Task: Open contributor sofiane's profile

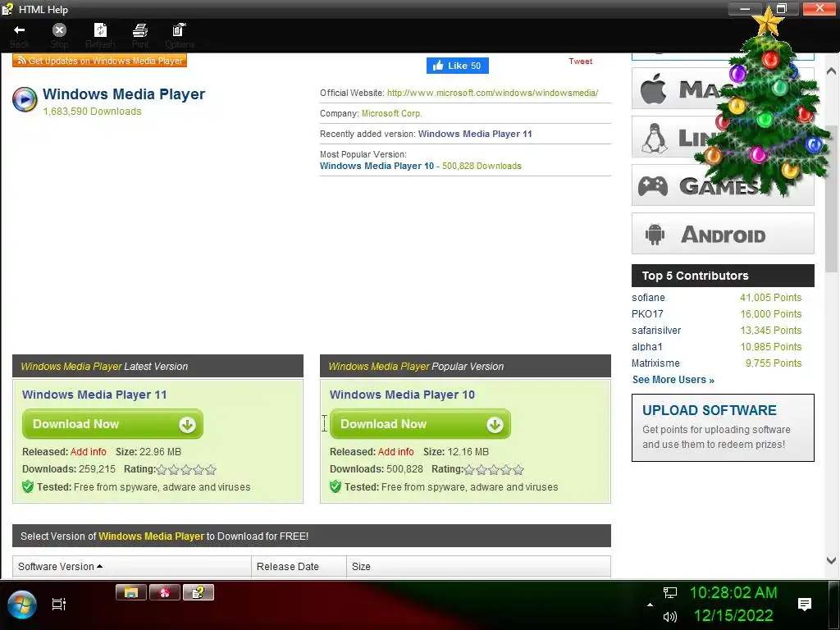Action: [x=648, y=298]
